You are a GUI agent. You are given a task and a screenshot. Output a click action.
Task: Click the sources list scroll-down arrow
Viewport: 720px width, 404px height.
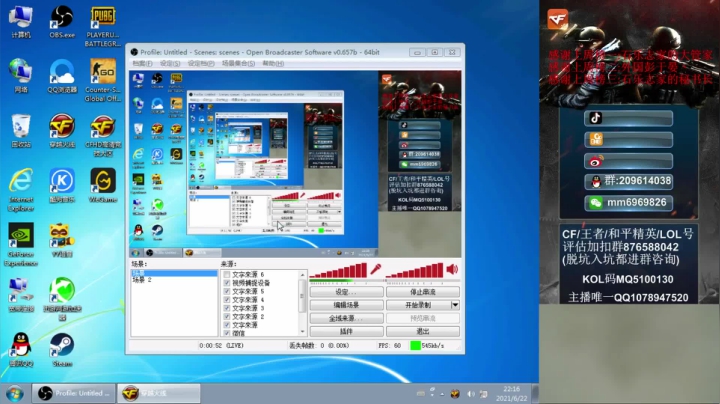(302, 332)
